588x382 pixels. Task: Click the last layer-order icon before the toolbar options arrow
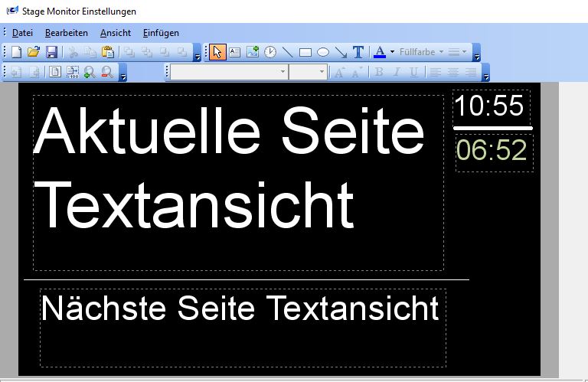point(182,52)
